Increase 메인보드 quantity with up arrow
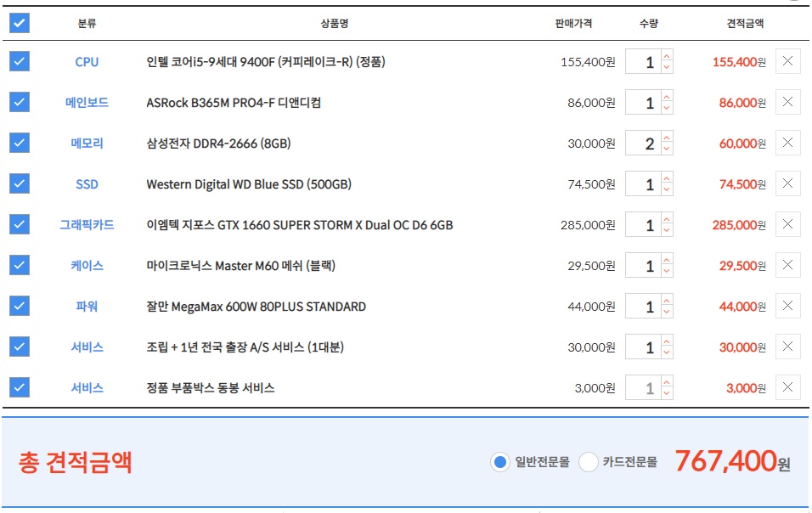 click(667, 96)
